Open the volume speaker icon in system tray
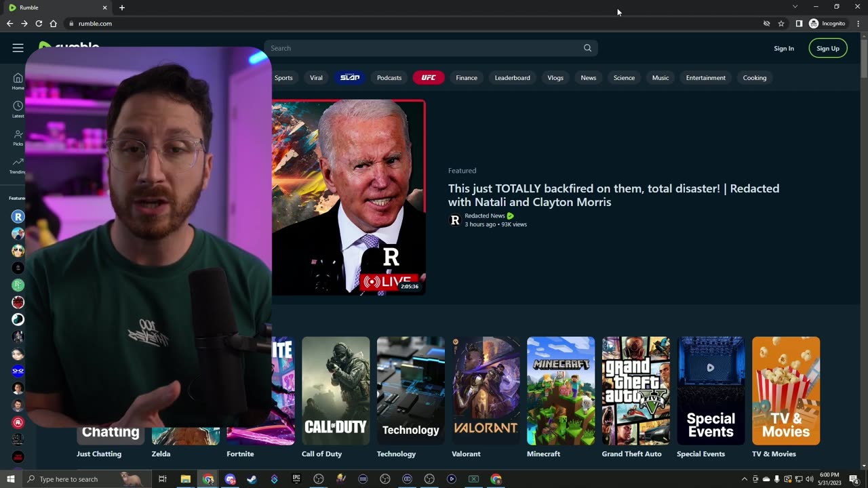The width and height of the screenshot is (868, 488). click(809, 479)
